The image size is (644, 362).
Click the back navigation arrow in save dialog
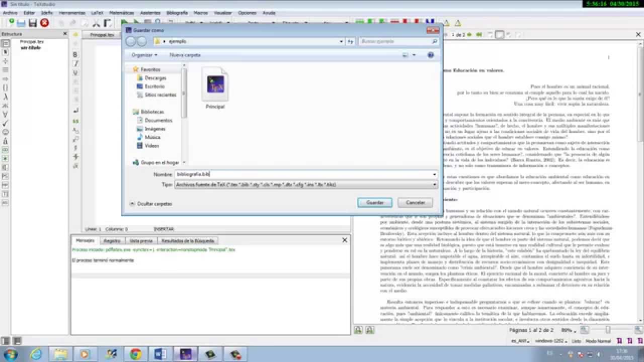pyautogui.click(x=131, y=42)
